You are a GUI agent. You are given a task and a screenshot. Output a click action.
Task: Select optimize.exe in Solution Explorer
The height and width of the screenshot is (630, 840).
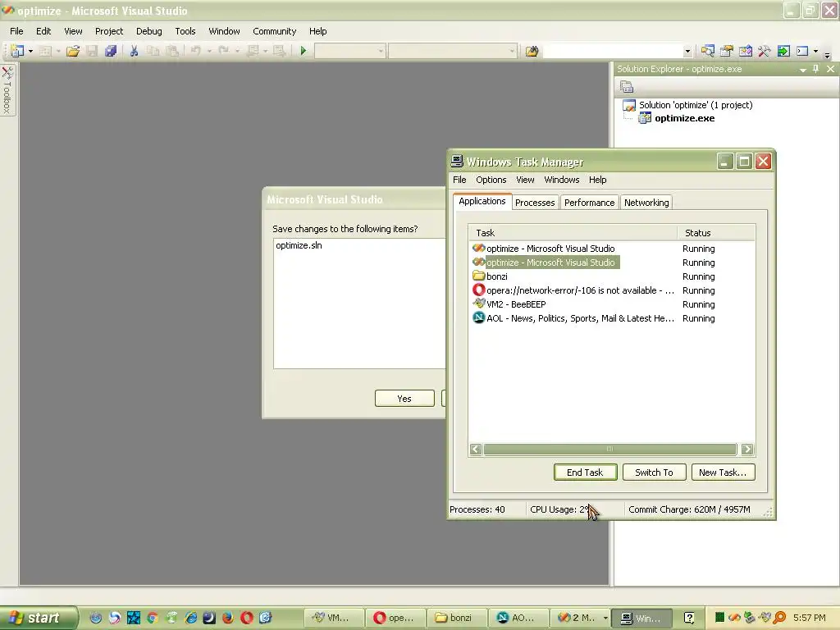[684, 118]
